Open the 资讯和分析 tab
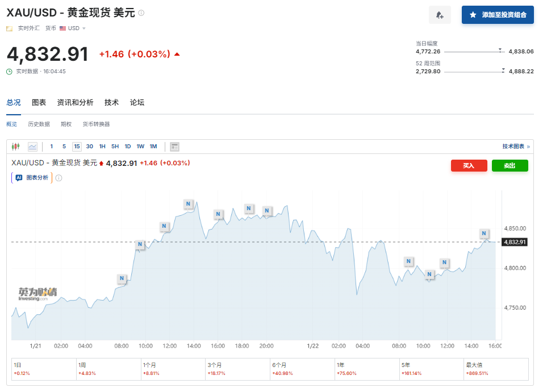Viewport: 547px width, 392px height. (x=75, y=103)
